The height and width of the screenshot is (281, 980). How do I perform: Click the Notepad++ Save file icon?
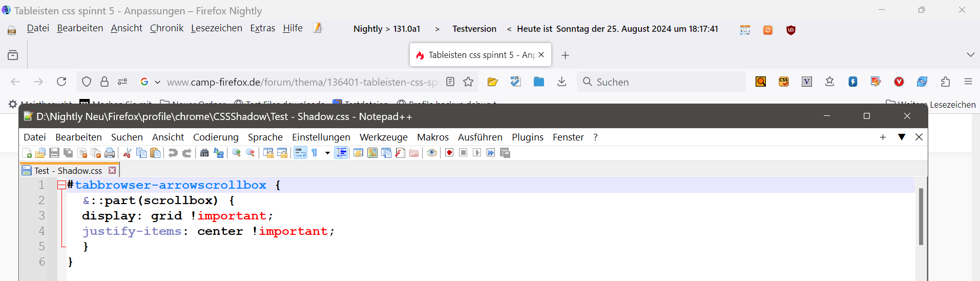tap(54, 153)
